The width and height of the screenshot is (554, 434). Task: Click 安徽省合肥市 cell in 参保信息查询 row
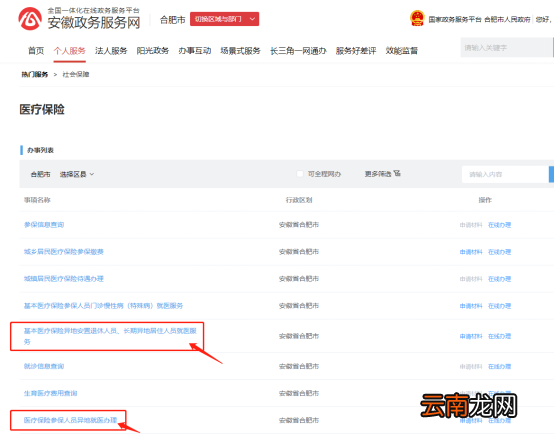point(299,225)
